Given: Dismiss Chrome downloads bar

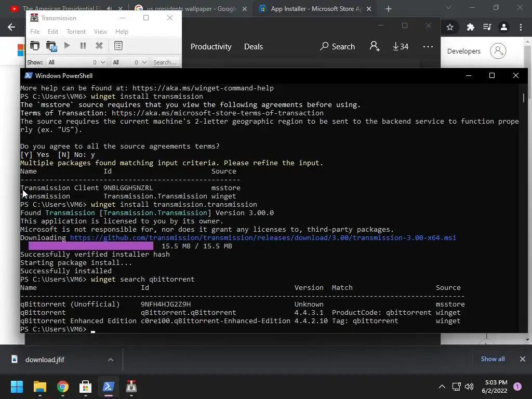Looking at the screenshot, I should point(523,359).
